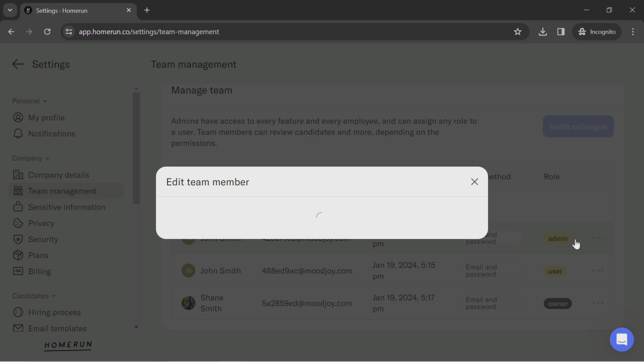
Task: Click the Invite Colleague button
Action: 578,126
